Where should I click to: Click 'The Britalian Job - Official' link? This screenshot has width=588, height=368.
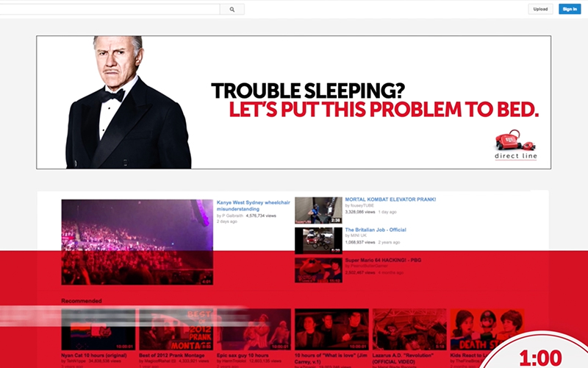(376, 230)
